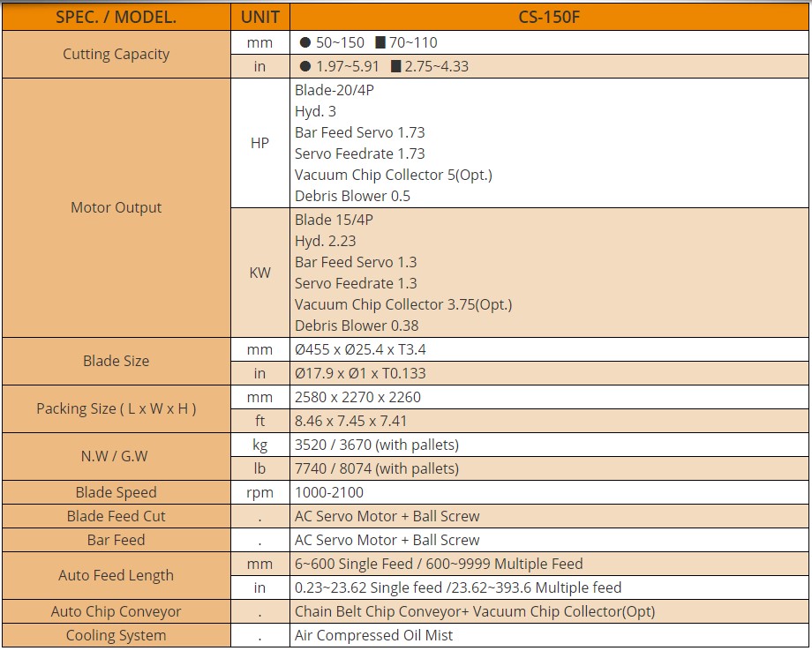Screen dimensions: 812x651
Task: Click the square bar symbol in inch row
Action: 395,66
